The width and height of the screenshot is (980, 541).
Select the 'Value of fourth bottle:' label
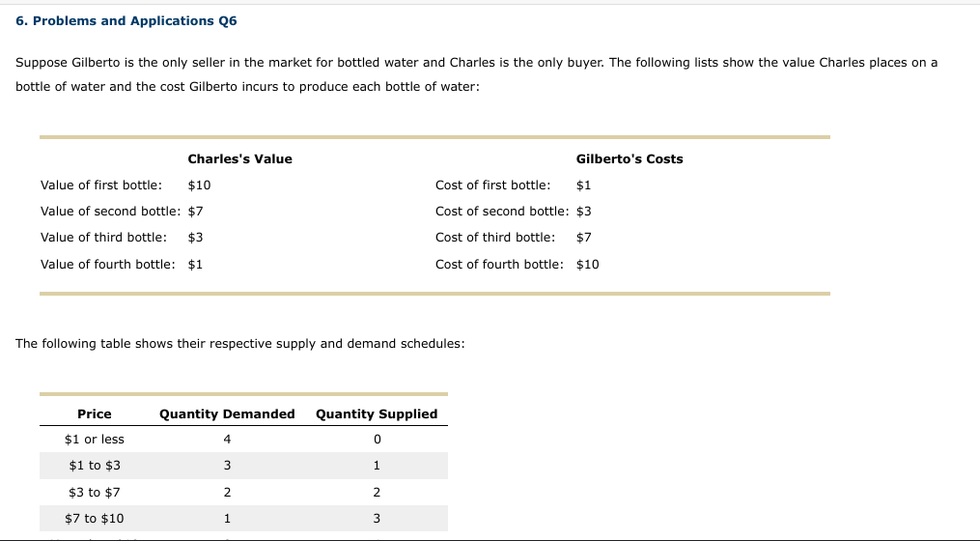(108, 264)
